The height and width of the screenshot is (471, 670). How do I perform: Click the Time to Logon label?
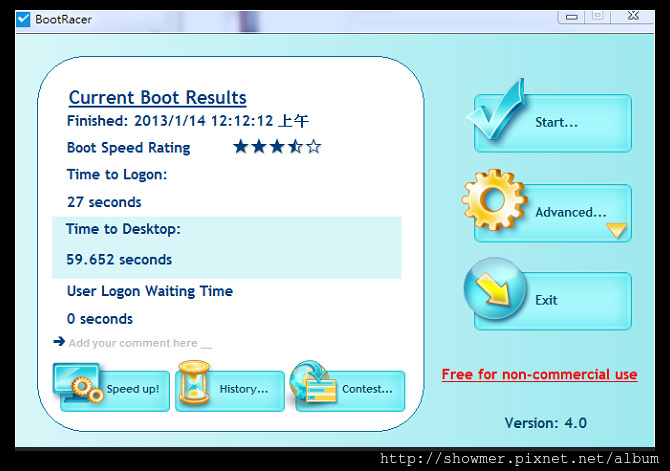click(117, 175)
